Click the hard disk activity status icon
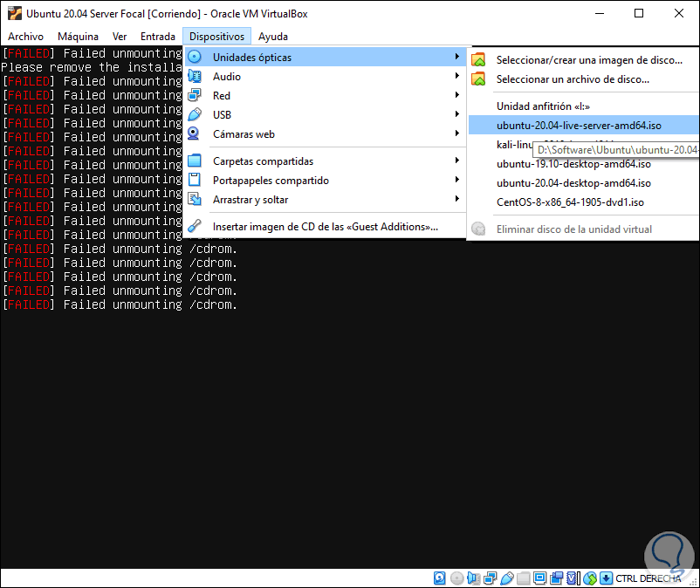 click(439, 578)
